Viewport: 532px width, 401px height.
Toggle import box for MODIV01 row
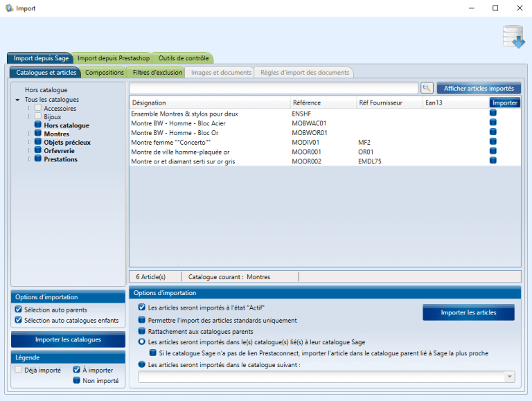point(493,141)
